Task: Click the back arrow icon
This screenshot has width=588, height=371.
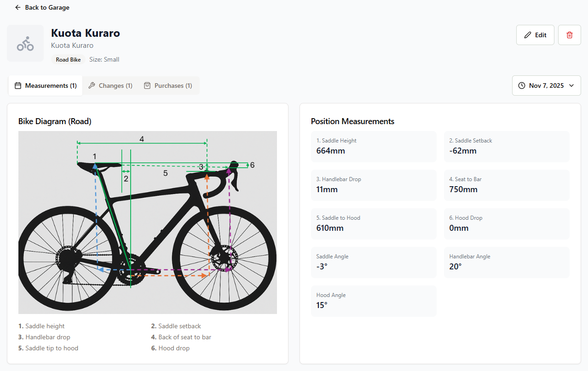Action: click(x=18, y=7)
